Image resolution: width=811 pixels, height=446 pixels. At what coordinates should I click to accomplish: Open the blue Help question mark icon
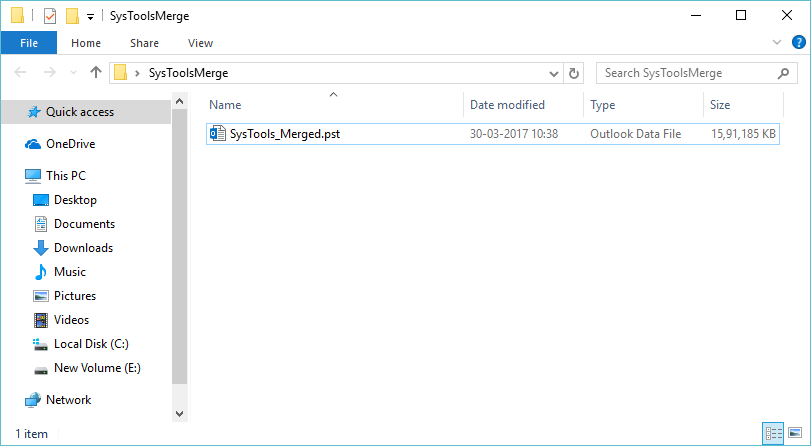[x=799, y=42]
